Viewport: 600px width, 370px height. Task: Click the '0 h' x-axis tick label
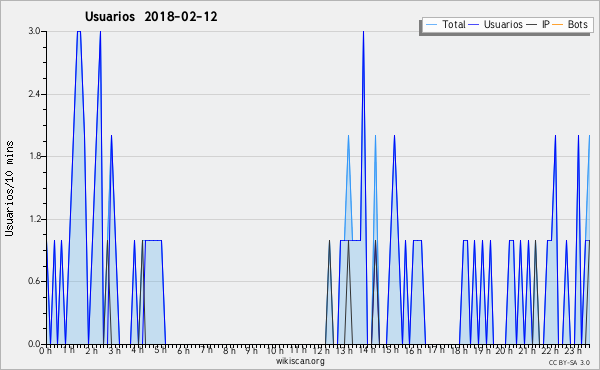pos(45,351)
